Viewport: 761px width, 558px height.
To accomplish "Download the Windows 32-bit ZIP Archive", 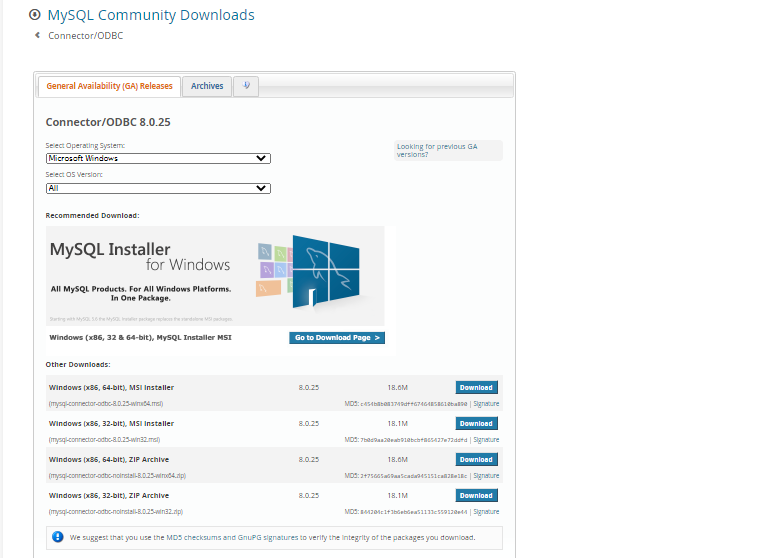I will coord(476,495).
